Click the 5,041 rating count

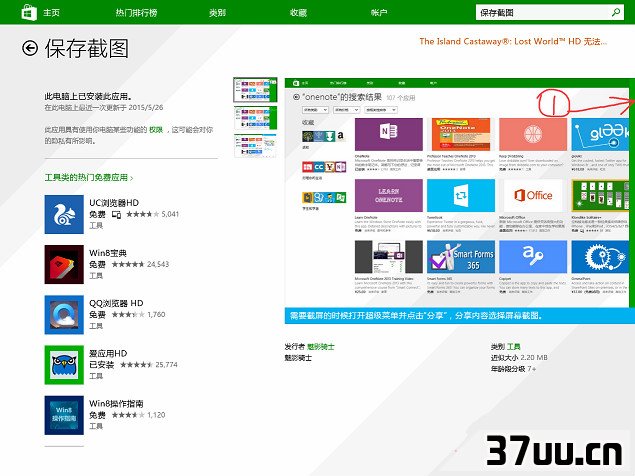(x=170, y=214)
